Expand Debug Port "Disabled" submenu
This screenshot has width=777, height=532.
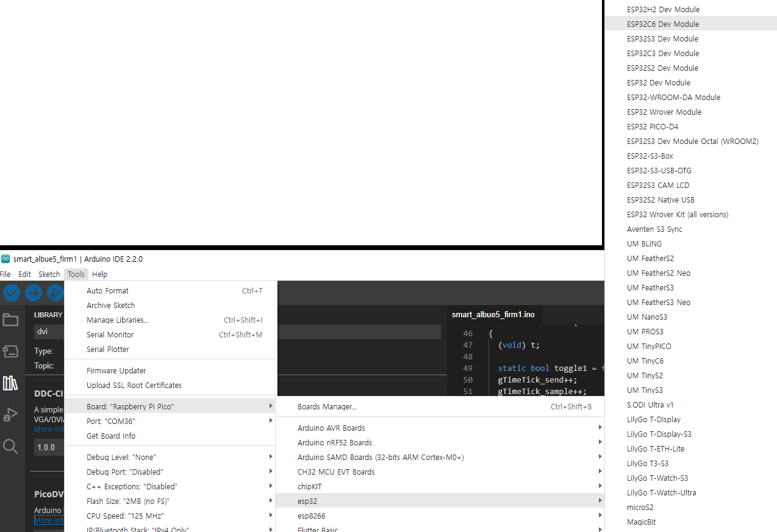click(x=171, y=472)
